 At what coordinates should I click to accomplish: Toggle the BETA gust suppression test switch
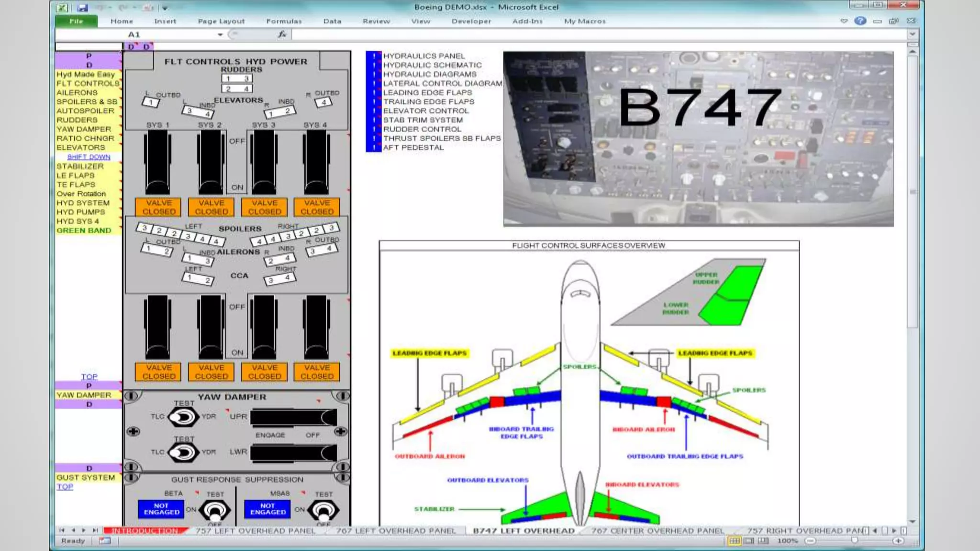[x=214, y=510]
